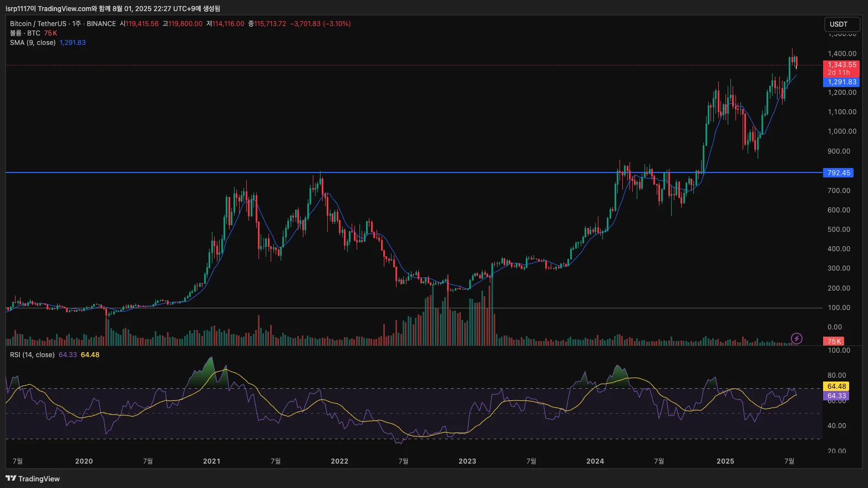This screenshot has width=868, height=488.
Task: Click the 1,000.00 price axis label
Action: pyautogui.click(x=842, y=131)
